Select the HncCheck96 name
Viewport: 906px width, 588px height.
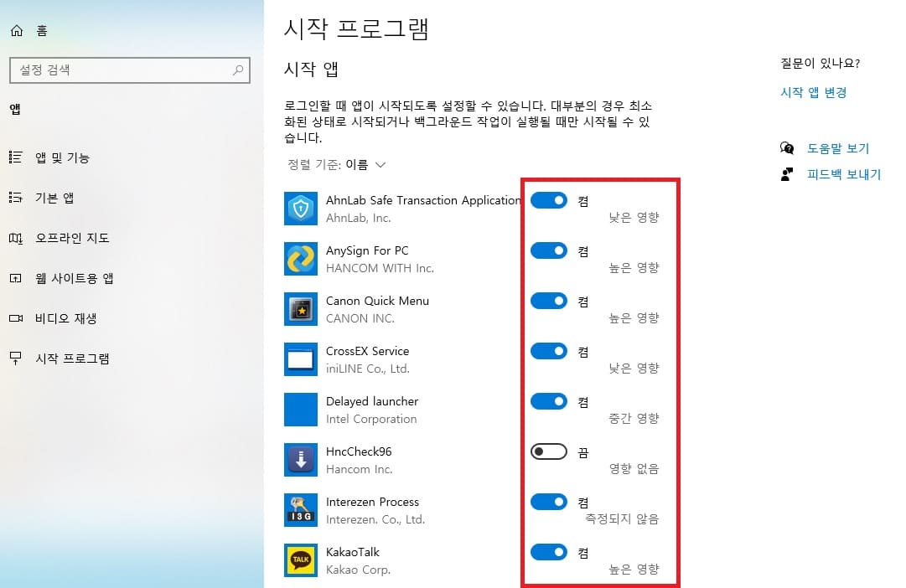[x=359, y=451]
